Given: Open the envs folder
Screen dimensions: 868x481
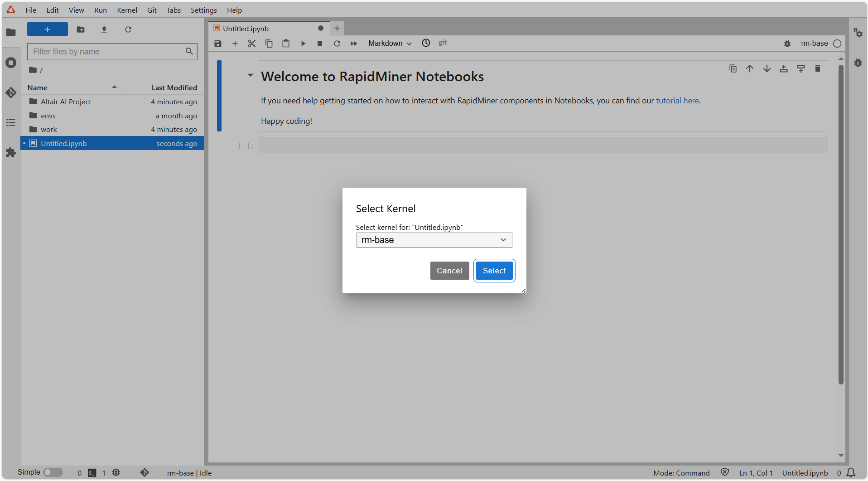Looking at the screenshot, I should 112,116.
